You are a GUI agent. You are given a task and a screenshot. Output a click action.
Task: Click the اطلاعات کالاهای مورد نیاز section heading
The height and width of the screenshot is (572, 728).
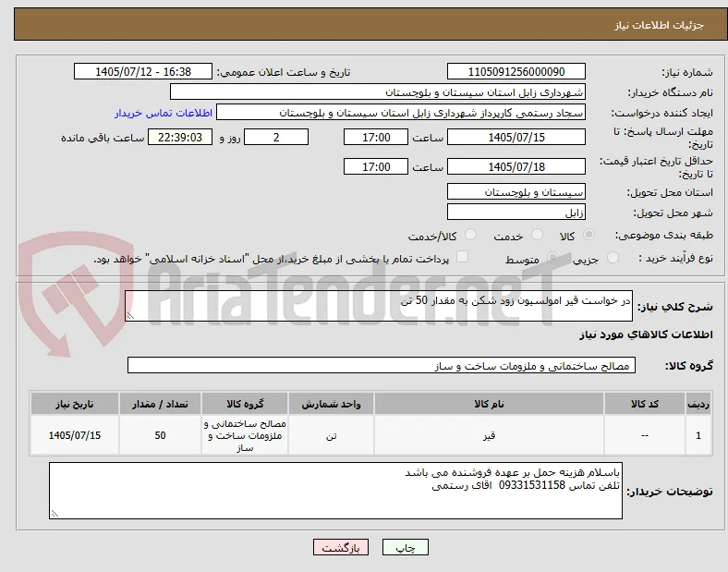point(646,335)
